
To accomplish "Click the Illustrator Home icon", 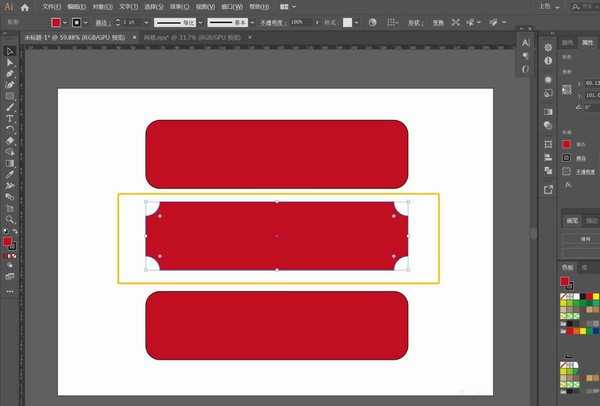I will pos(25,6).
